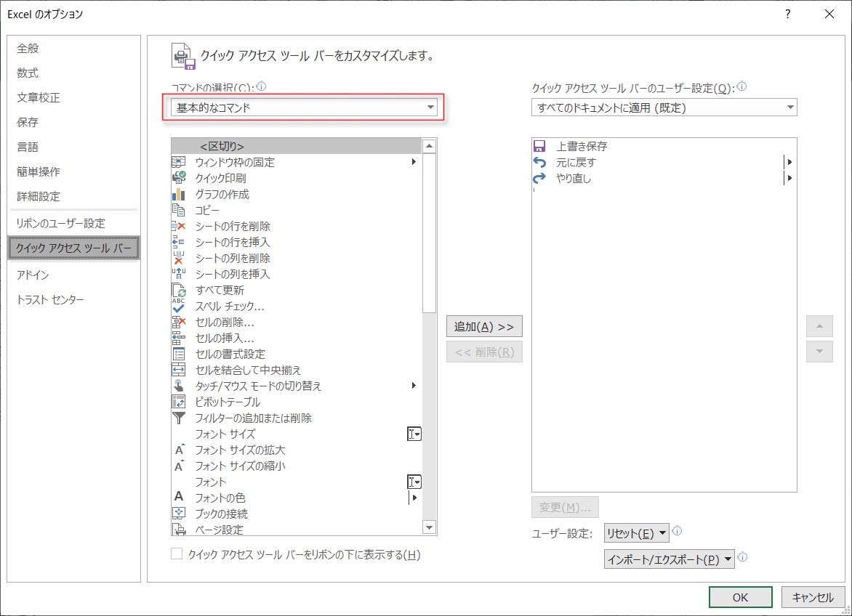Enable クイック アクセス ツール バーをリボンの下に表示する checkbox
Screen dimensions: 852x616
pyautogui.click(x=177, y=554)
